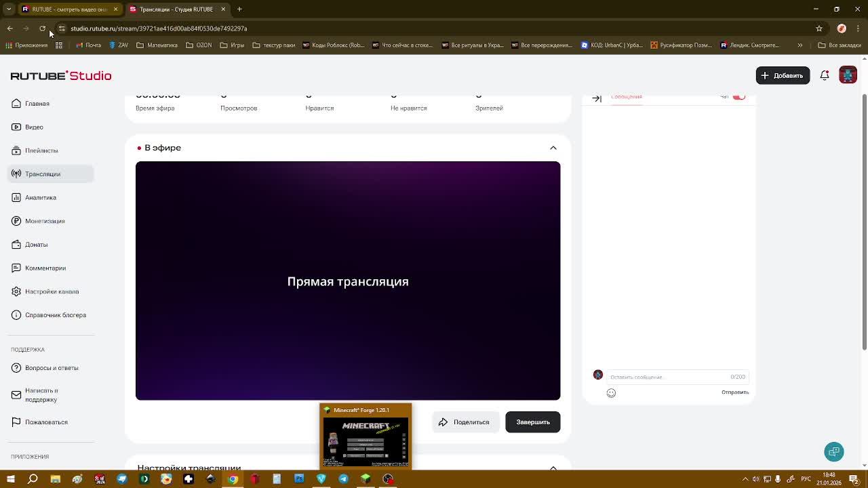Image resolution: width=868 pixels, height=488 pixels.
Task: Click the RUTUBE Studio logo
Action: click(x=61, y=76)
